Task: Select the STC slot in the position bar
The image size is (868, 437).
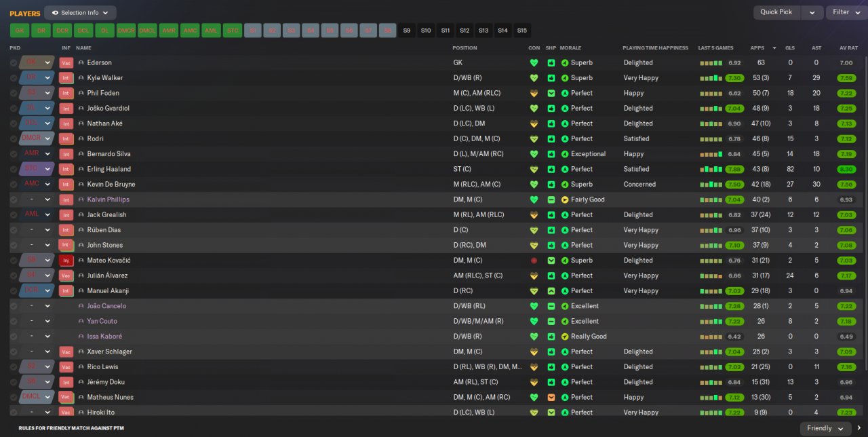Action: (x=233, y=31)
